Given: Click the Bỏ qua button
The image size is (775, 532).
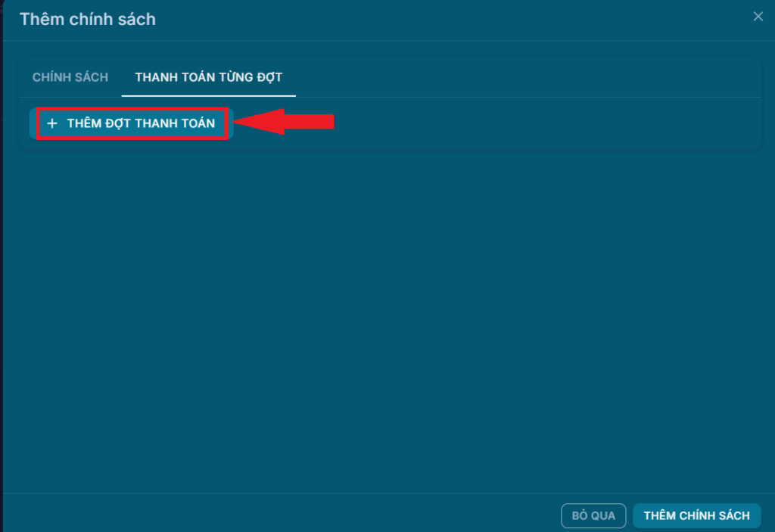Looking at the screenshot, I should click(x=593, y=515).
